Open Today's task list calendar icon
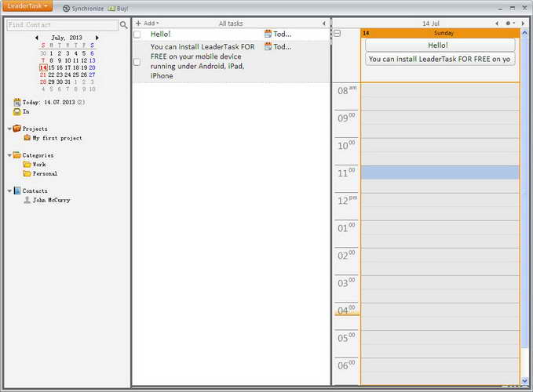 [17, 103]
